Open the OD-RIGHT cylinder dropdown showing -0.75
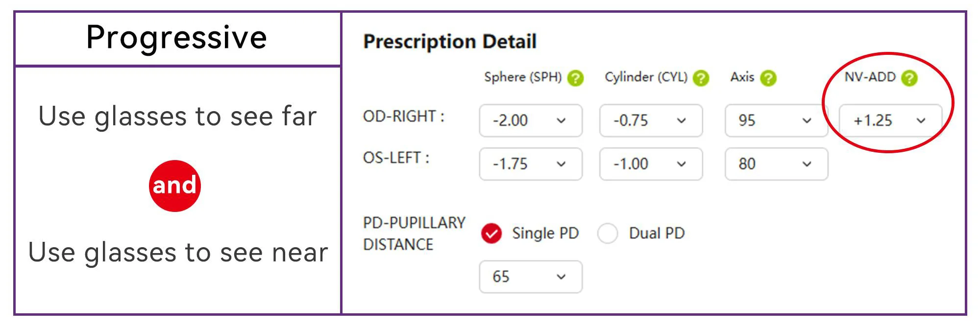 coord(651,120)
